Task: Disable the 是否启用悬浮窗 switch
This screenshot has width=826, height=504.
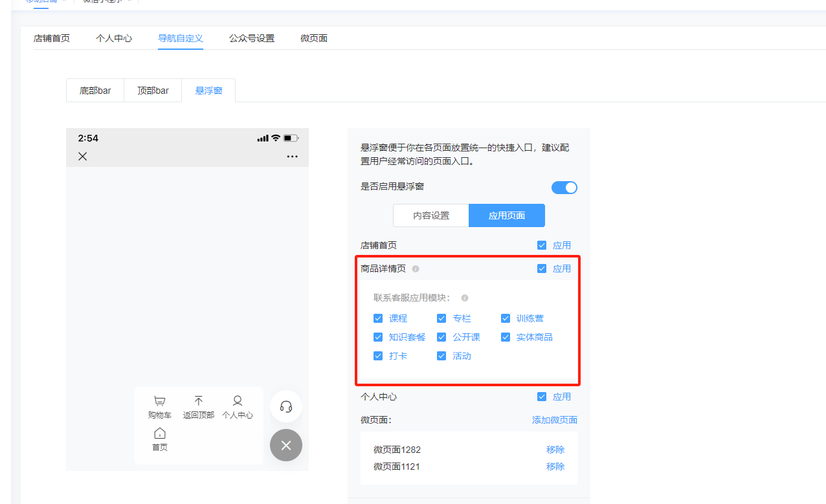Action: [x=564, y=188]
